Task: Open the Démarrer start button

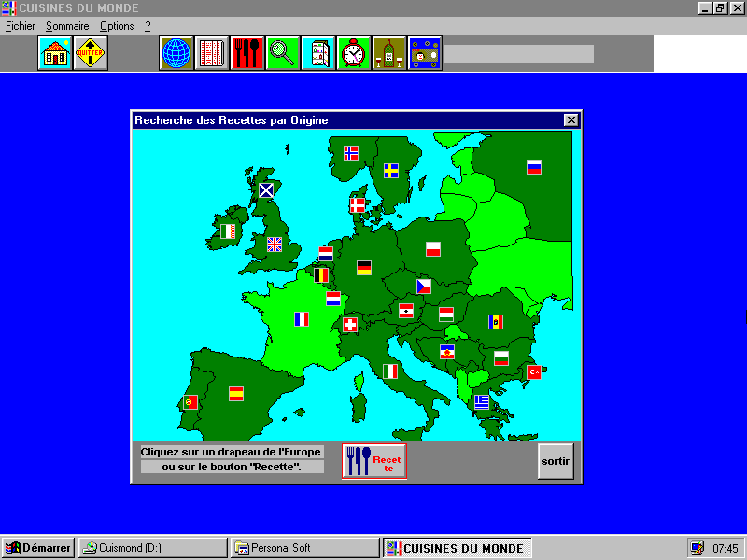Action: click(38, 548)
